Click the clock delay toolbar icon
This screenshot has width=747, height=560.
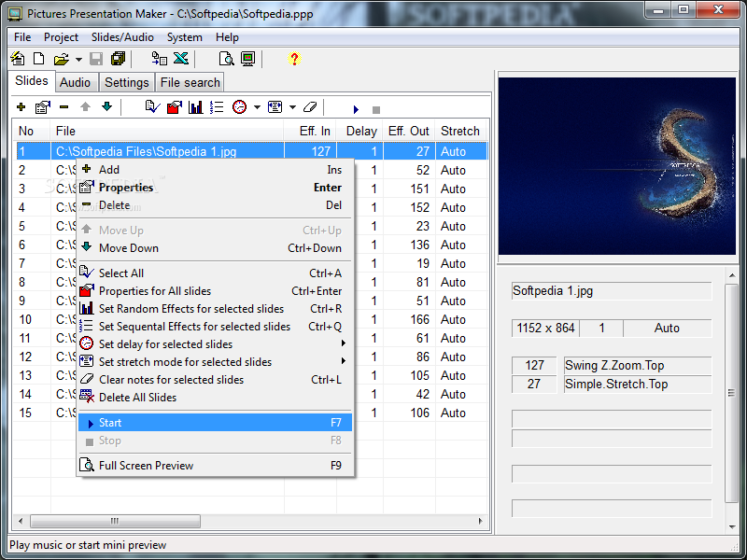tap(239, 106)
